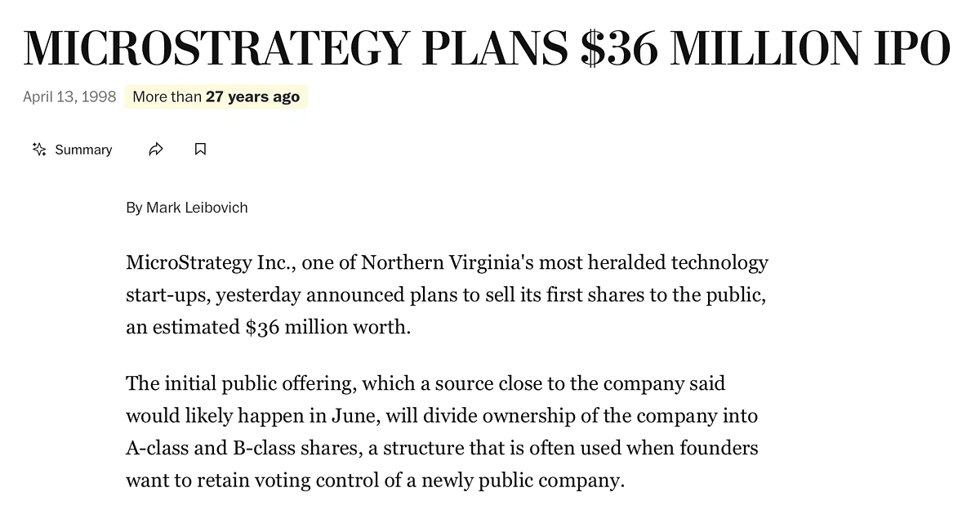Screen dimensions: 980x510
Task: Click the word 'By' in the byline
Action: (x=134, y=208)
